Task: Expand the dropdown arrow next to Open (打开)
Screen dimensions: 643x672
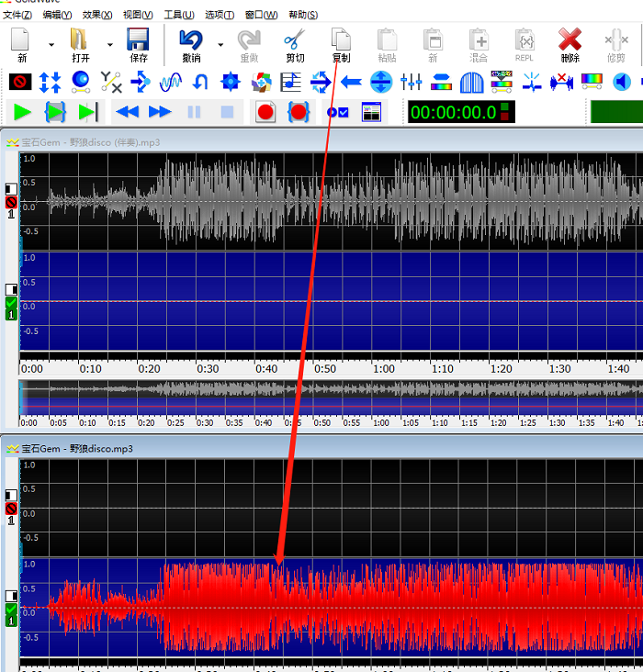Action: (110, 44)
